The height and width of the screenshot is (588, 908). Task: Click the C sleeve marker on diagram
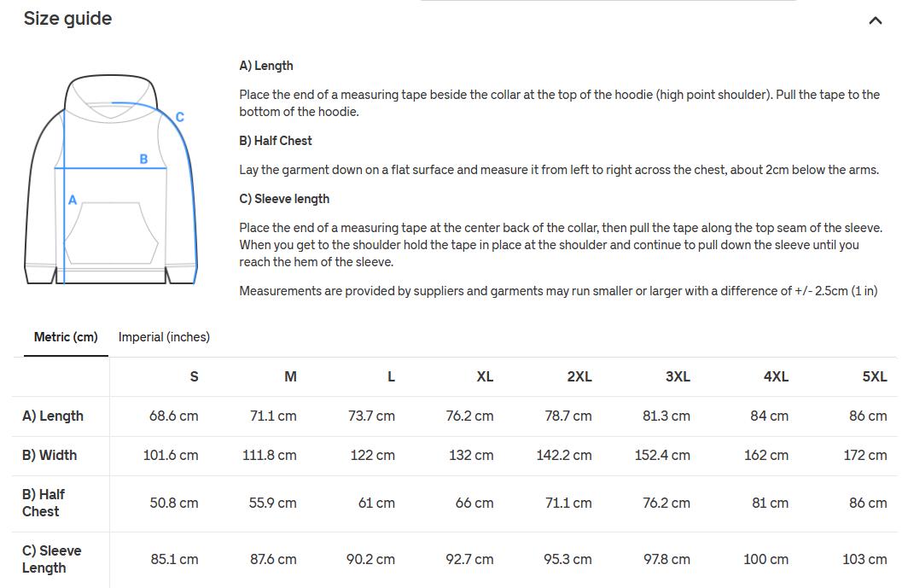[179, 117]
